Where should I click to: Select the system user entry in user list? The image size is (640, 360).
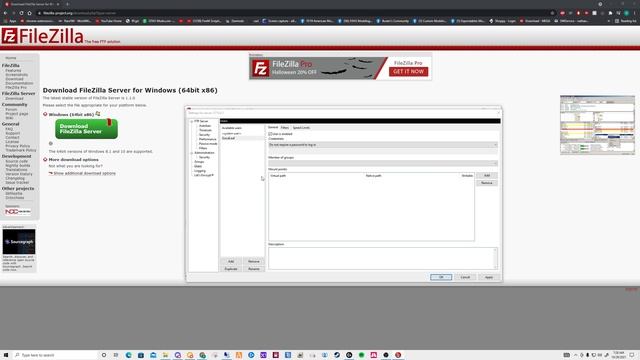point(232,133)
